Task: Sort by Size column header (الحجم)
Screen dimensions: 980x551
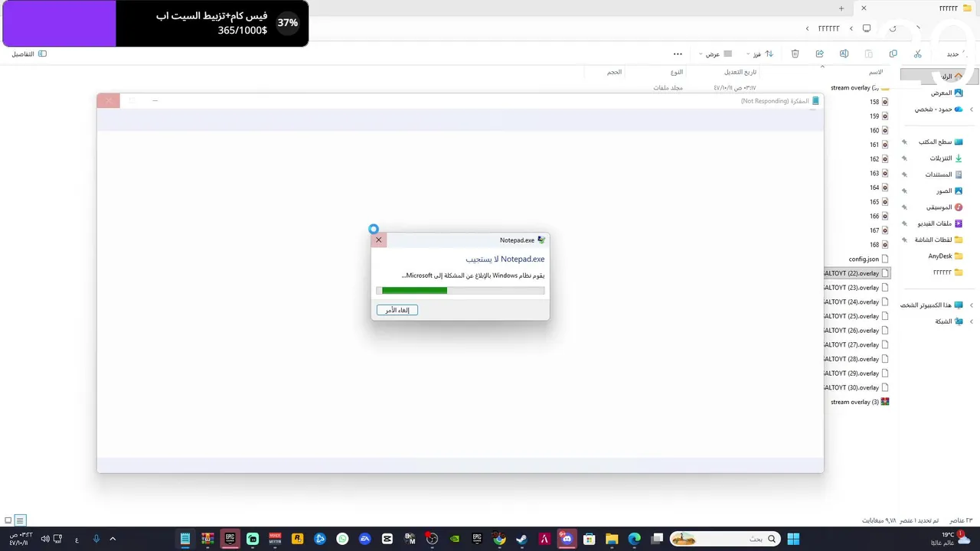Action: 614,72
